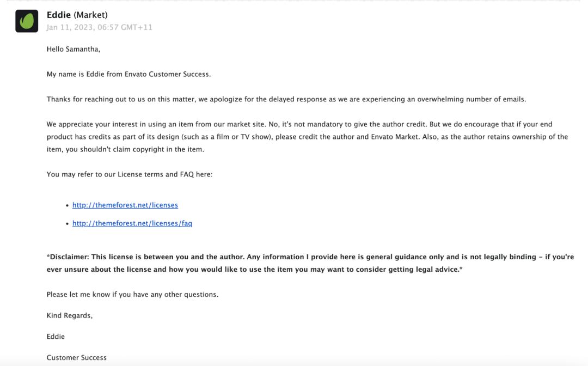This screenshot has width=588, height=366.
Task: Click the 'getting legal advice' disclaimer line
Action: [x=254, y=269]
